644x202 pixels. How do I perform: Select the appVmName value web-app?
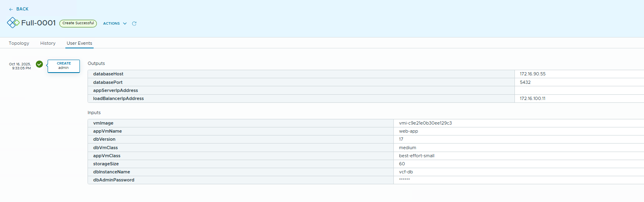[x=408, y=131]
